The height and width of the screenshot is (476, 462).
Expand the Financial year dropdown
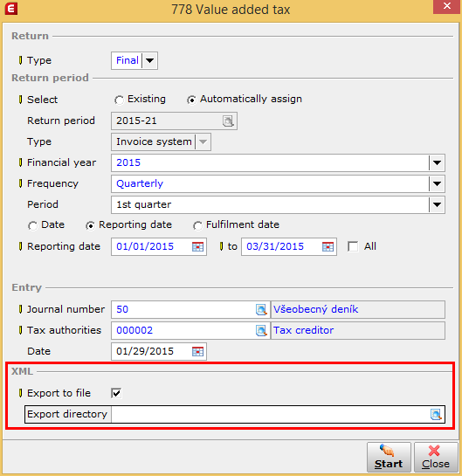coord(437,162)
